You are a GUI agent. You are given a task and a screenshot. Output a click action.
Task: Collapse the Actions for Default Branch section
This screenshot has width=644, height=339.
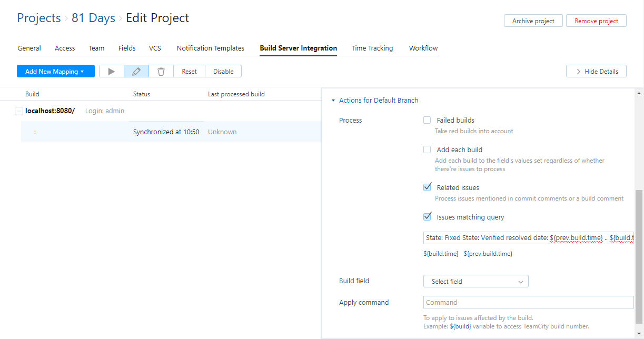tap(333, 101)
